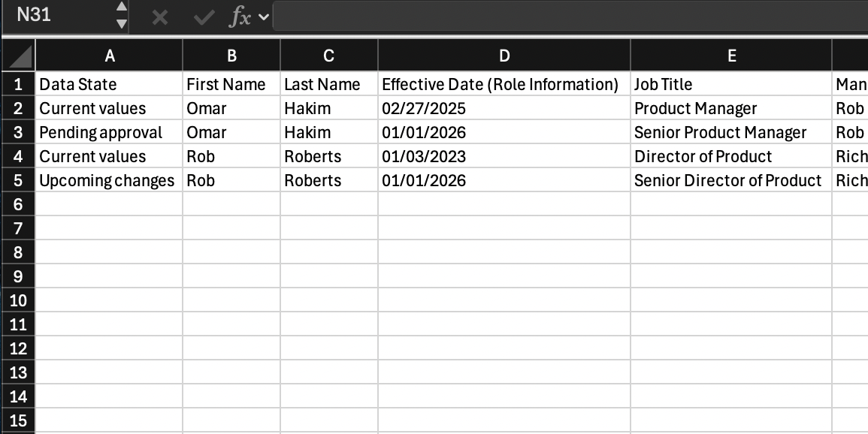868x434 pixels.
Task: Select column A header
Action: pyautogui.click(x=110, y=55)
